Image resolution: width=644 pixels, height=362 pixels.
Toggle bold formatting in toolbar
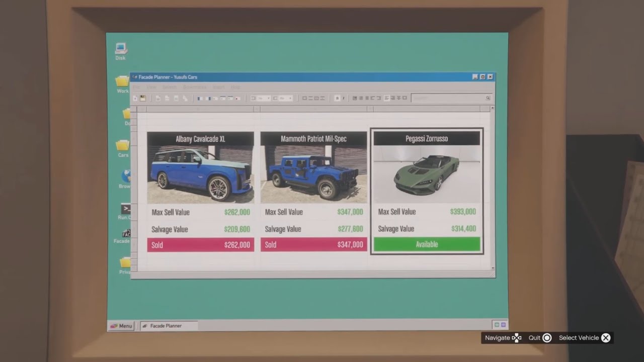coord(337,98)
